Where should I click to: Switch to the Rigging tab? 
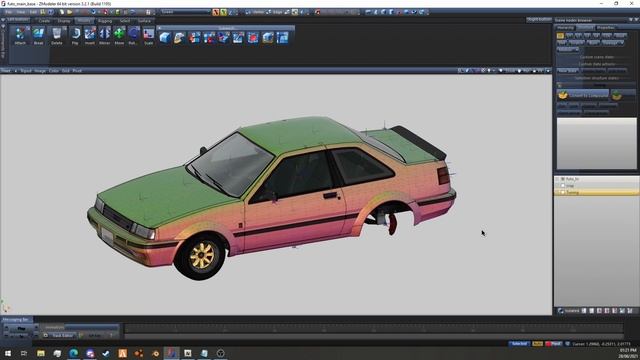pos(105,21)
